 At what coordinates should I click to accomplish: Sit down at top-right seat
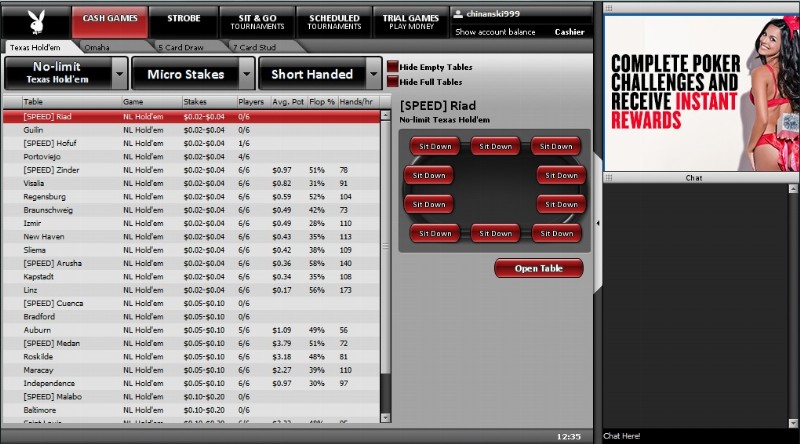pyautogui.click(x=556, y=146)
